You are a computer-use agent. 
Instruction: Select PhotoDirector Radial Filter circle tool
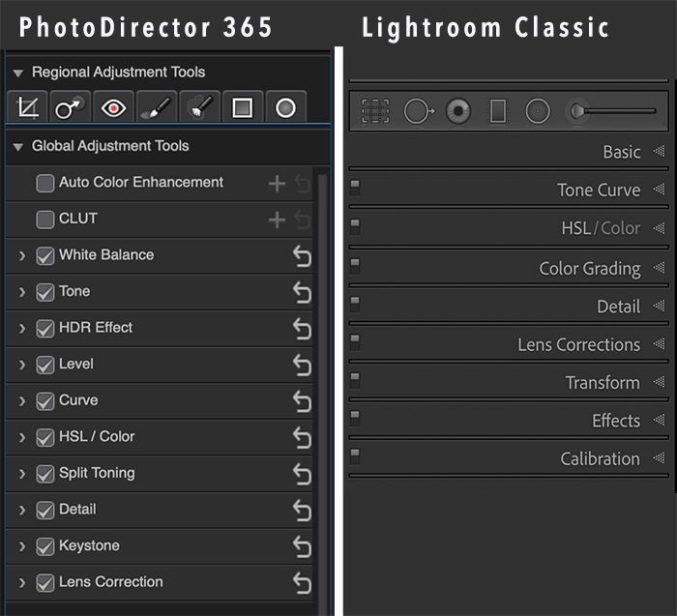(x=286, y=107)
